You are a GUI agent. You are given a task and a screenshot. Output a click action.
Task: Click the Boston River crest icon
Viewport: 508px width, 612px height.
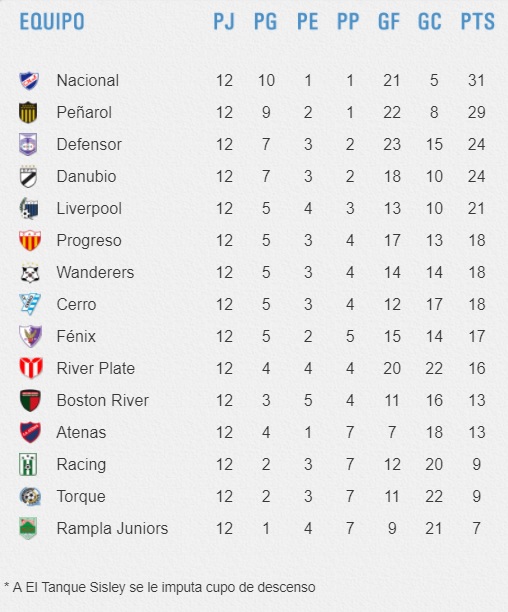(30, 400)
